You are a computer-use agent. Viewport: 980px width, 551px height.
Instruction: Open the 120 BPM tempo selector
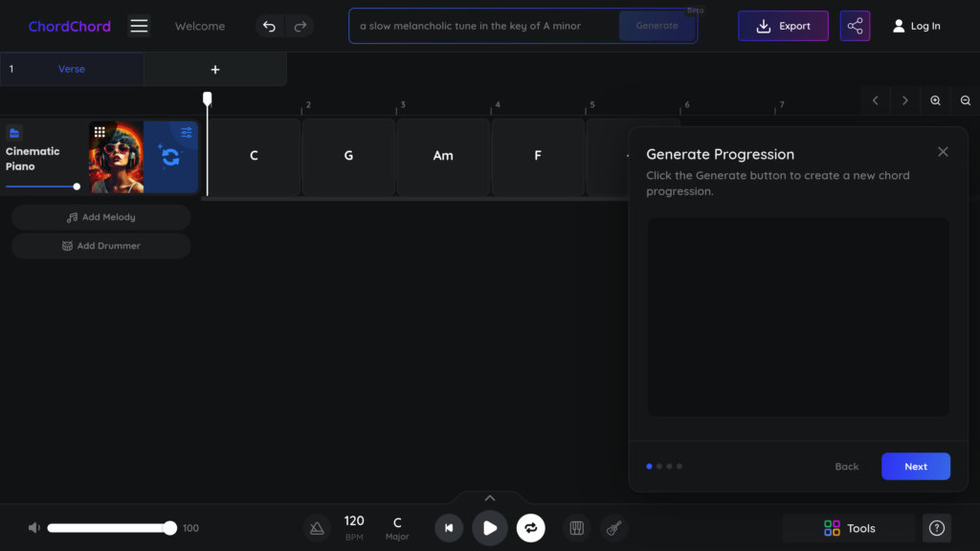click(354, 527)
